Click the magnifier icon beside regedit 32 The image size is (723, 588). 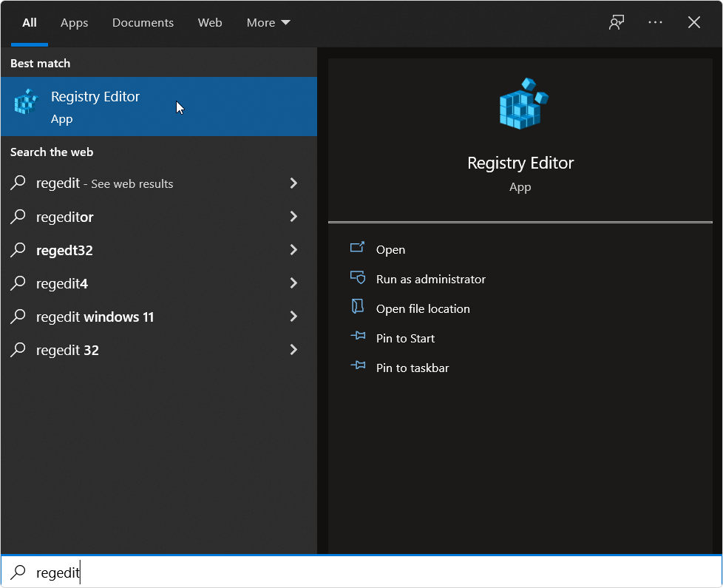18,350
